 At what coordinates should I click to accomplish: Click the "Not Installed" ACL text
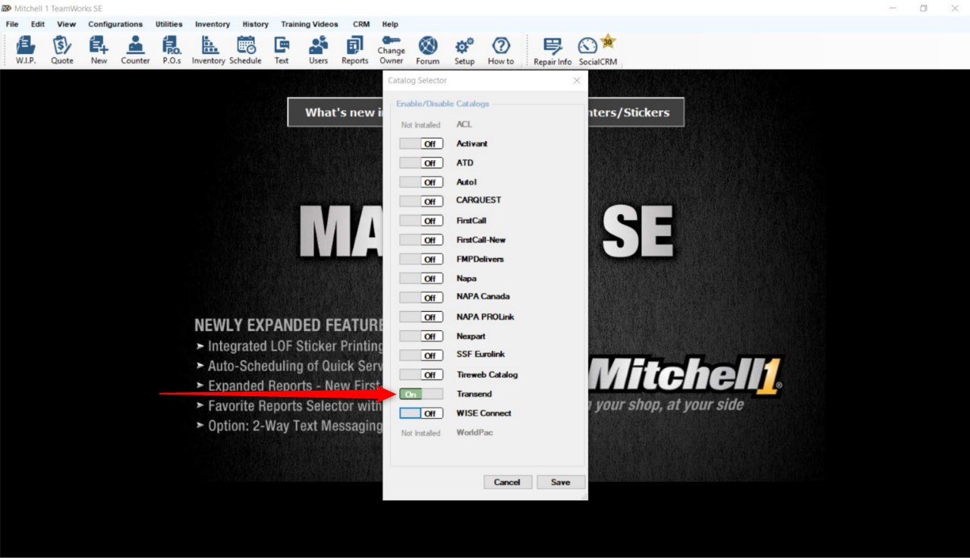(x=420, y=125)
